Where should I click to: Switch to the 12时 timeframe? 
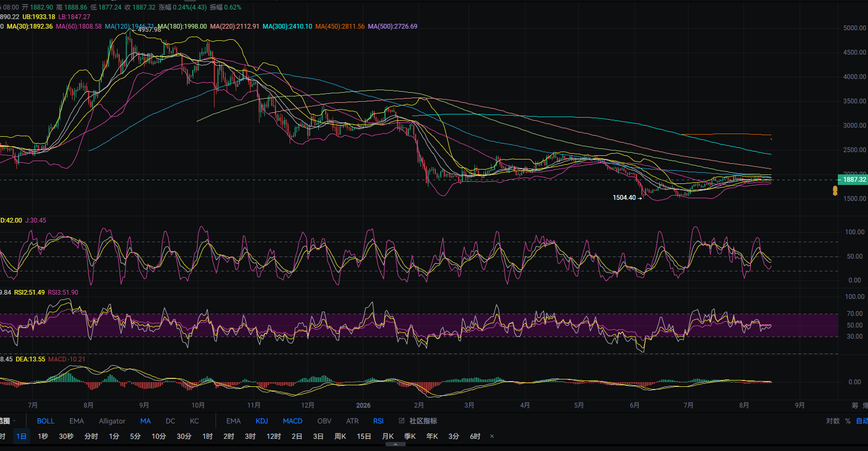tap(274, 436)
